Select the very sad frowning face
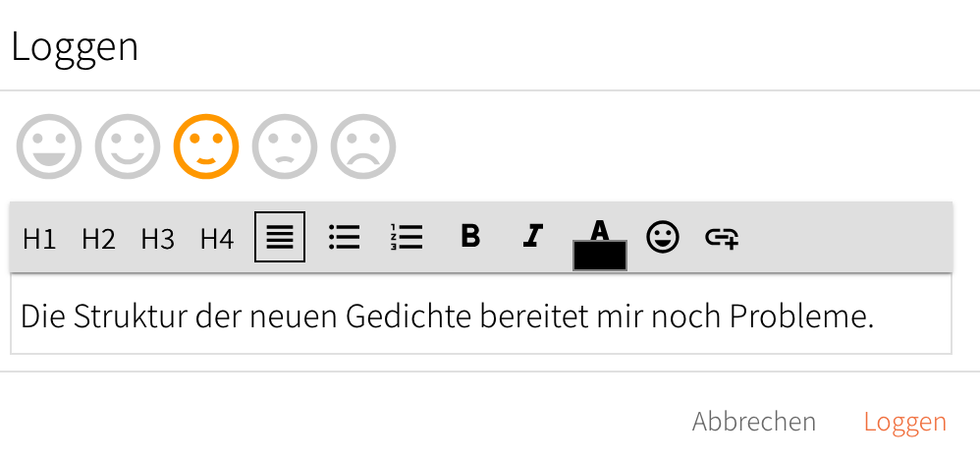The width and height of the screenshot is (980, 460). [x=363, y=146]
